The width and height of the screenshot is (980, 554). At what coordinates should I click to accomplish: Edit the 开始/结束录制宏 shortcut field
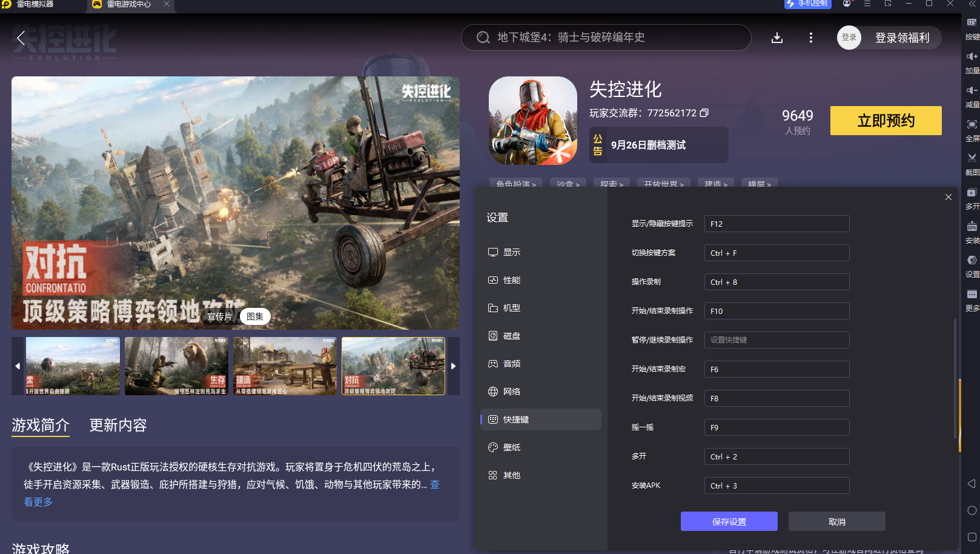777,369
